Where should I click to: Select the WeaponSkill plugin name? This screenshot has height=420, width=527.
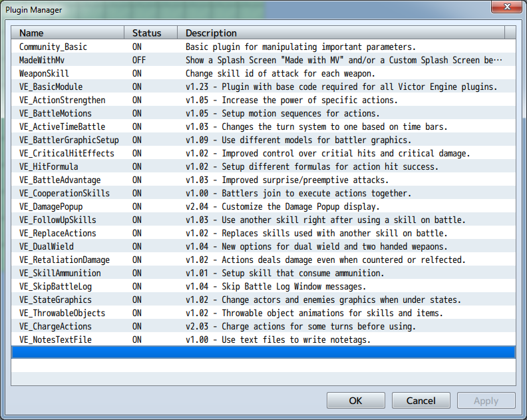tap(44, 73)
